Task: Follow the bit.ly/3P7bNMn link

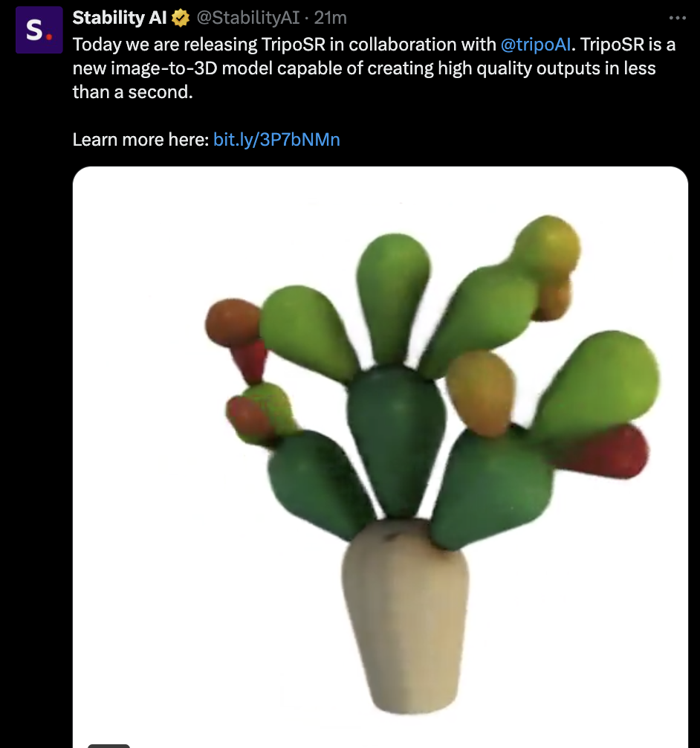Action: click(x=276, y=140)
